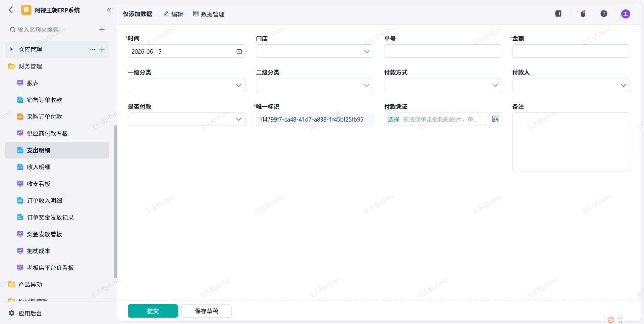The height and width of the screenshot is (324, 644).
Task: Click the 财务管理 folder icon
Action: pos(12,66)
